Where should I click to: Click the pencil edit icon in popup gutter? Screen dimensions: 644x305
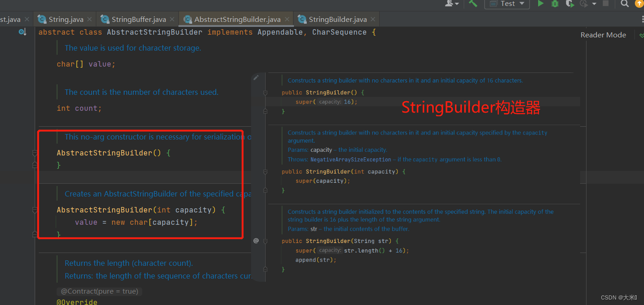(256, 78)
